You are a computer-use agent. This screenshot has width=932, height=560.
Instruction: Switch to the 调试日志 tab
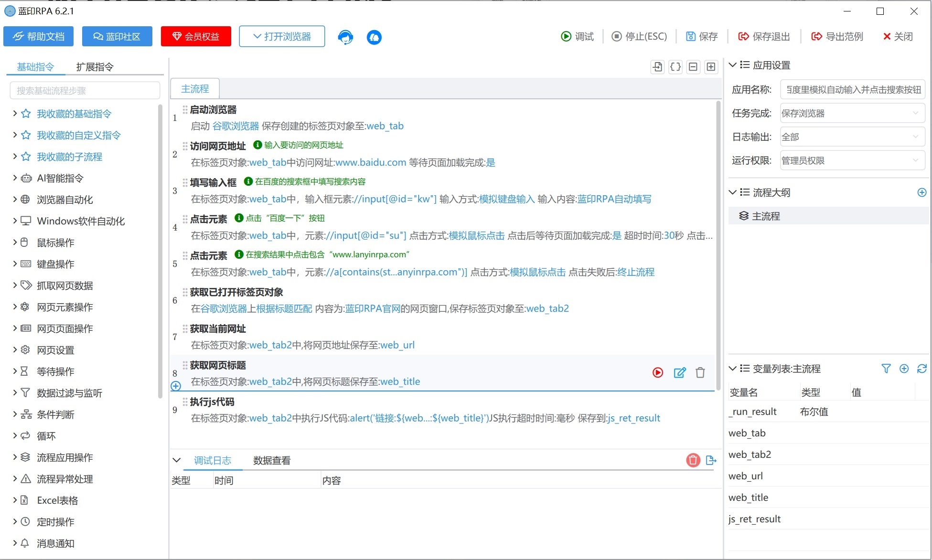click(x=213, y=460)
